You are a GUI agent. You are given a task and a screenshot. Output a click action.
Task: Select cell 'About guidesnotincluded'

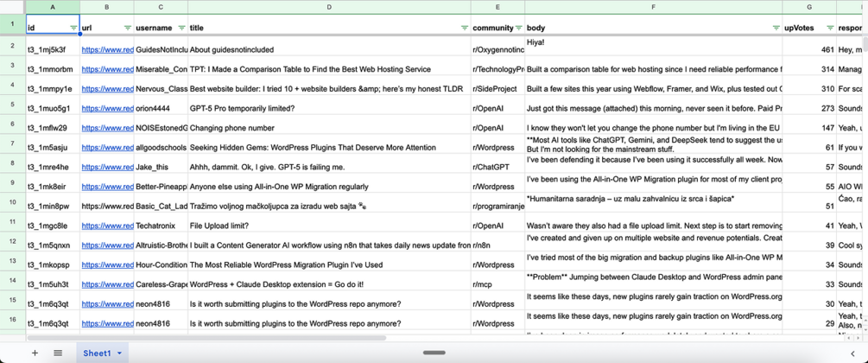329,47
